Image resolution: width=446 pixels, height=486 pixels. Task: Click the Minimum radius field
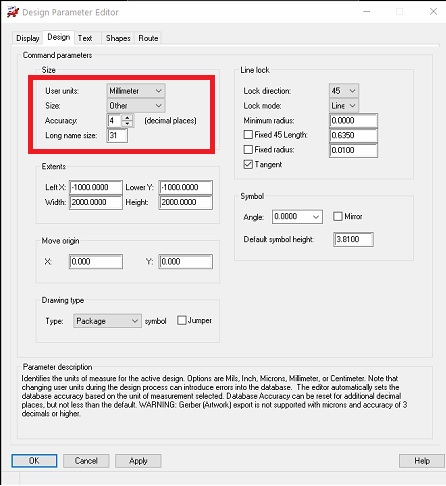(353, 121)
